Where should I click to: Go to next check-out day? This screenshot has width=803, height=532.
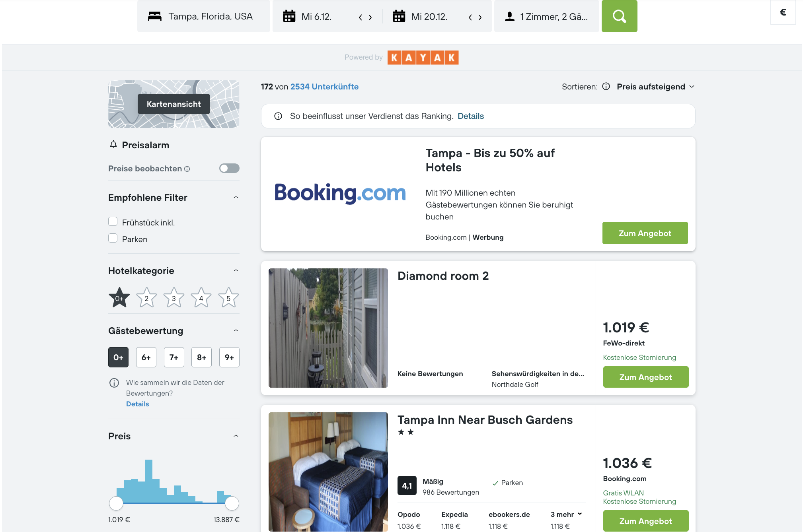click(x=480, y=17)
